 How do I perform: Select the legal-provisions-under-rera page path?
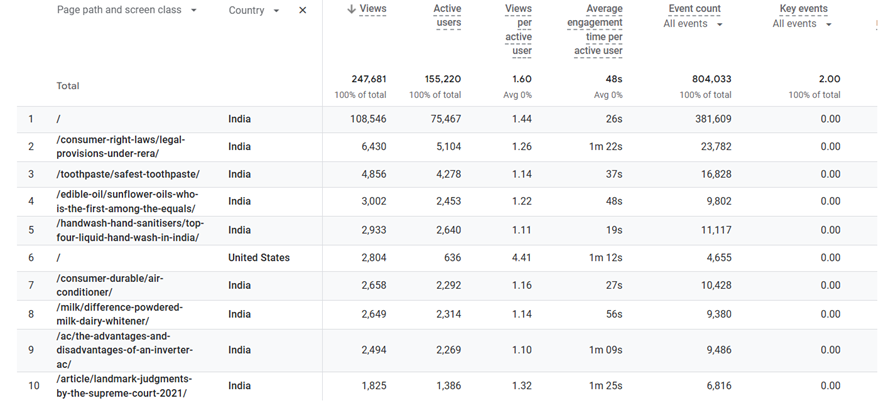(x=121, y=146)
